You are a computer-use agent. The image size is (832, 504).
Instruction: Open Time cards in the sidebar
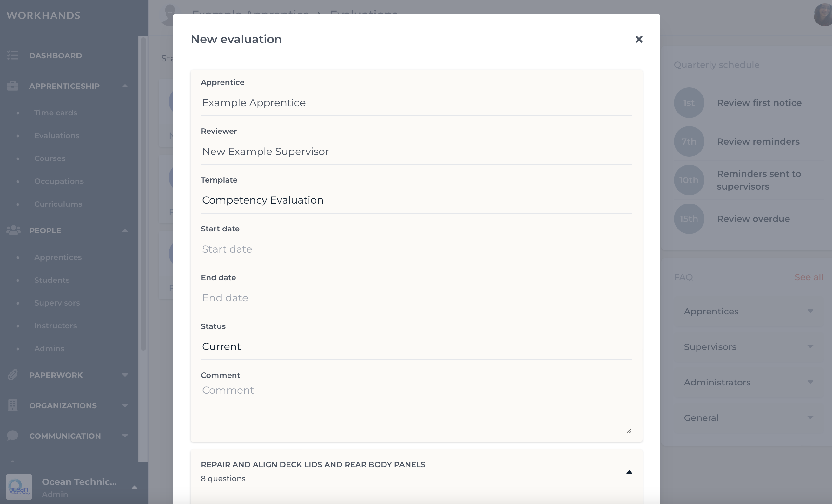click(x=56, y=113)
